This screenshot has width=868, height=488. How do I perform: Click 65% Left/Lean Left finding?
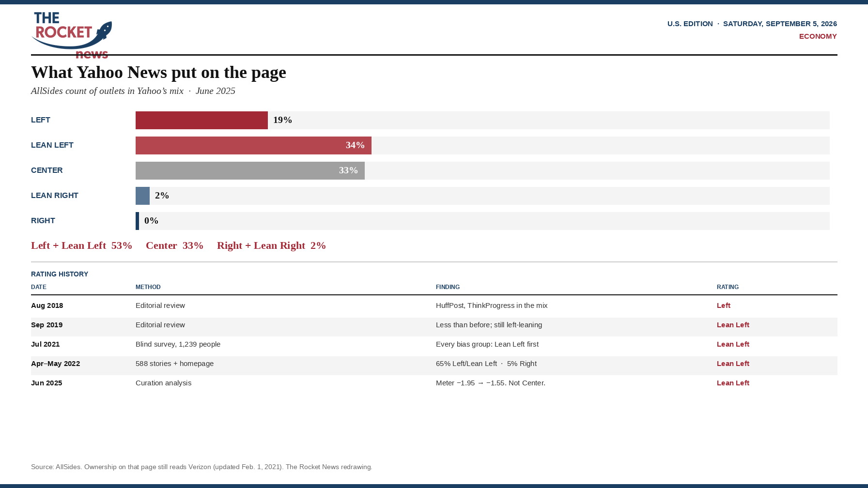pos(486,364)
